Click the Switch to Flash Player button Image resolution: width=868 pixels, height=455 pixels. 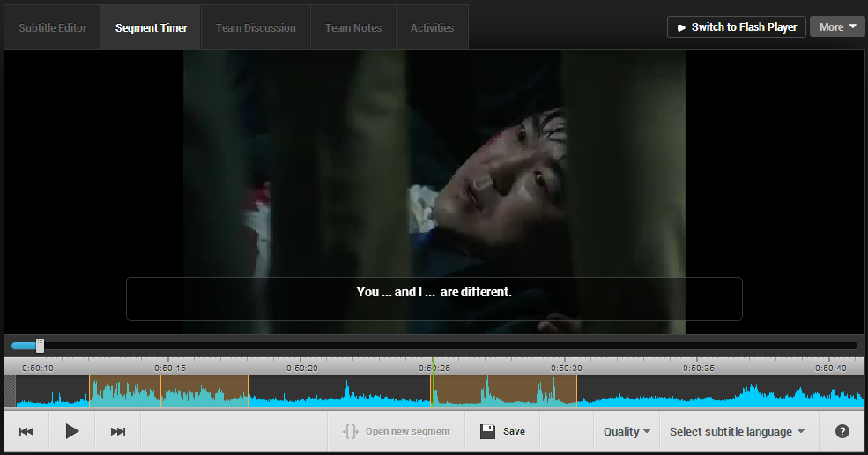736,27
